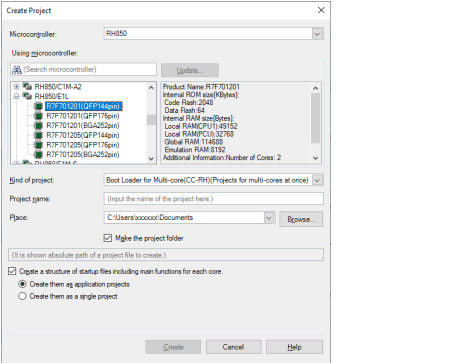Click the Browse button
The image size is (474, 364).
click(301, 219)
